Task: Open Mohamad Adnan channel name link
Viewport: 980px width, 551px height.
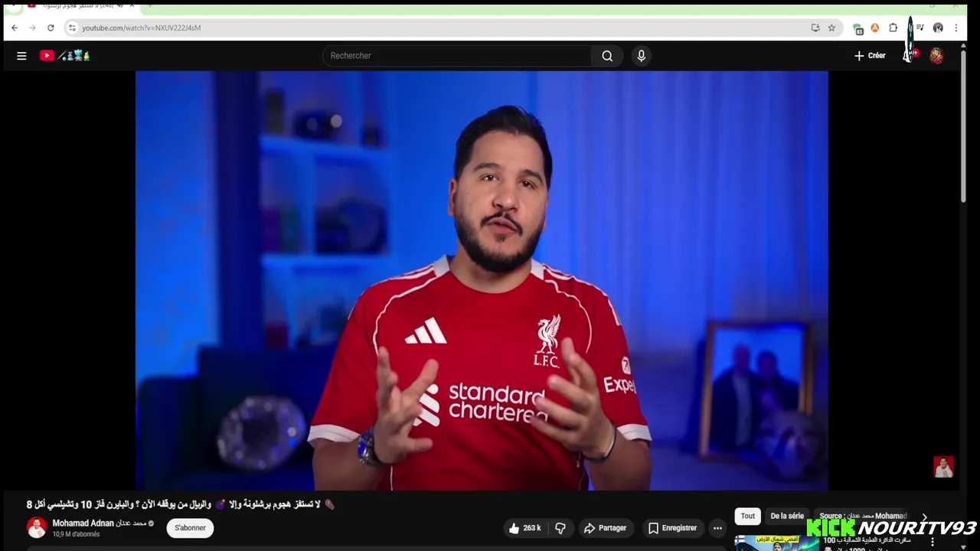Action: pos(100,523)
